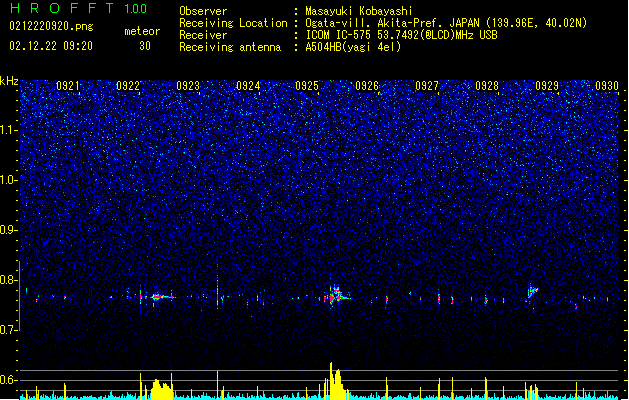
Task: Click the Receiver label
Action: [x=203, y=35]
